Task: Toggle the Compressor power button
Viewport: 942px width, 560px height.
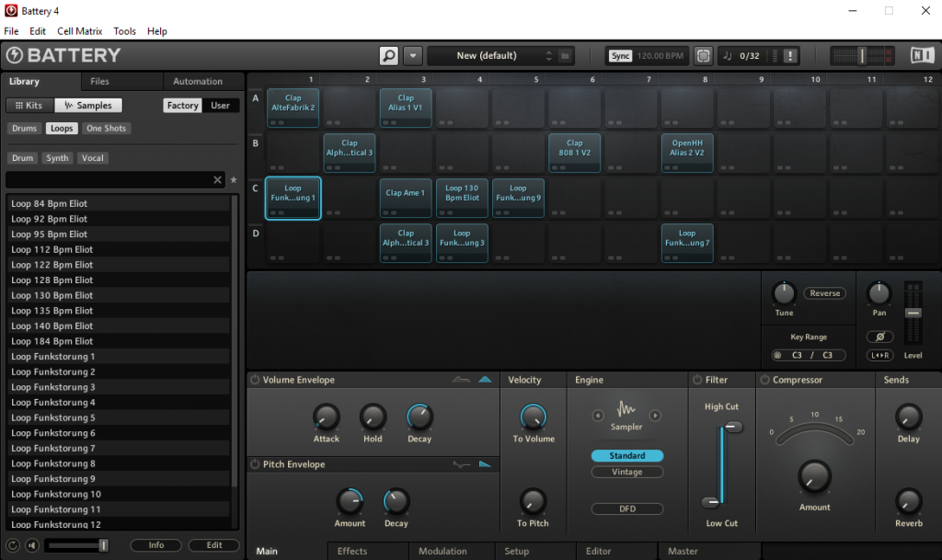Action: (764, 380)
